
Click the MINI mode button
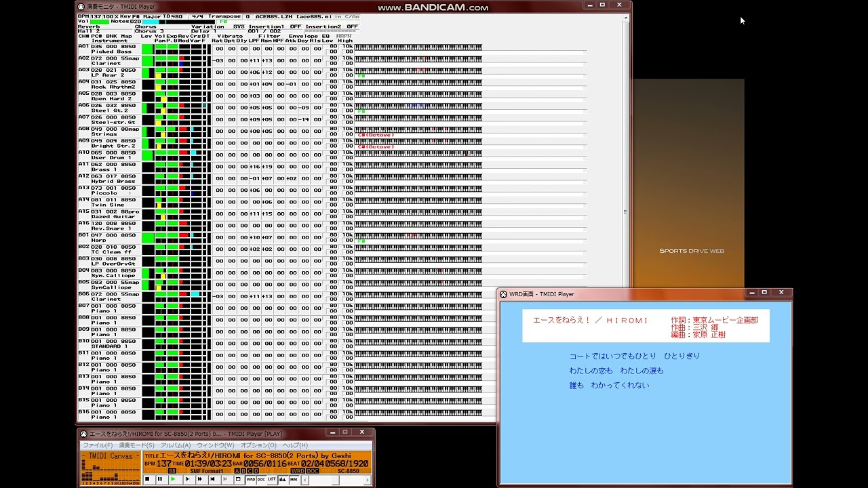294,479
